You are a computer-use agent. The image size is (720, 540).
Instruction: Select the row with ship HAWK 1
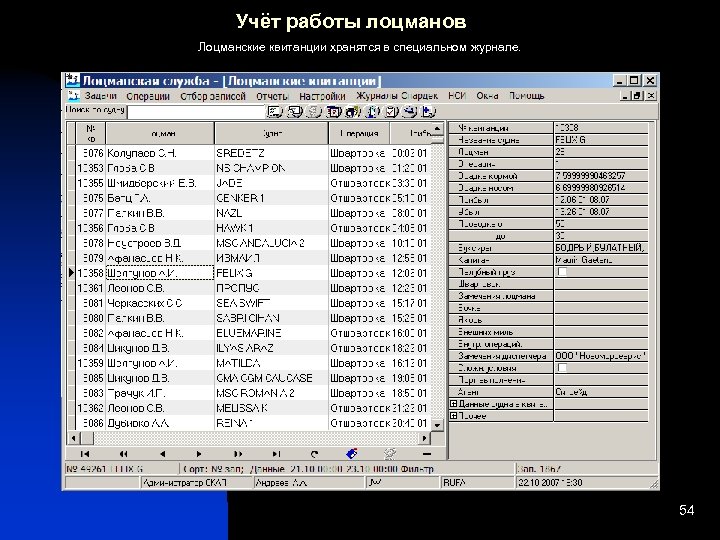coord(254,228)
